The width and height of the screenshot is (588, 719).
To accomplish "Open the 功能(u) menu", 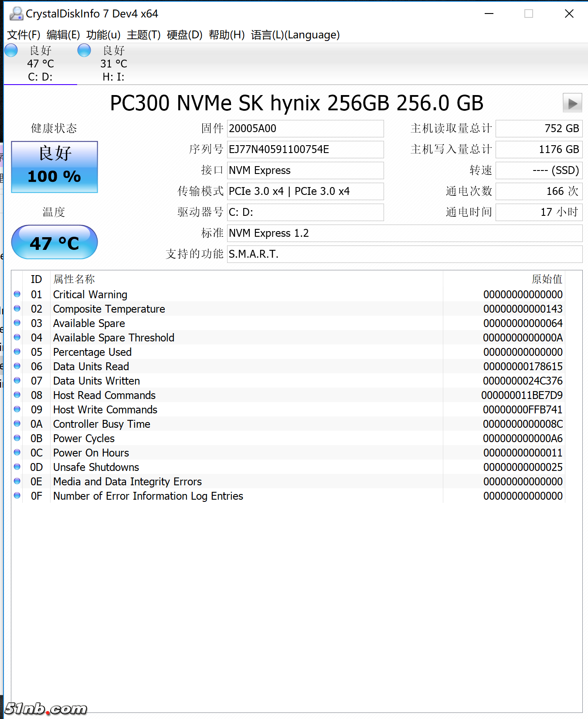I will [x=103, y=35].
